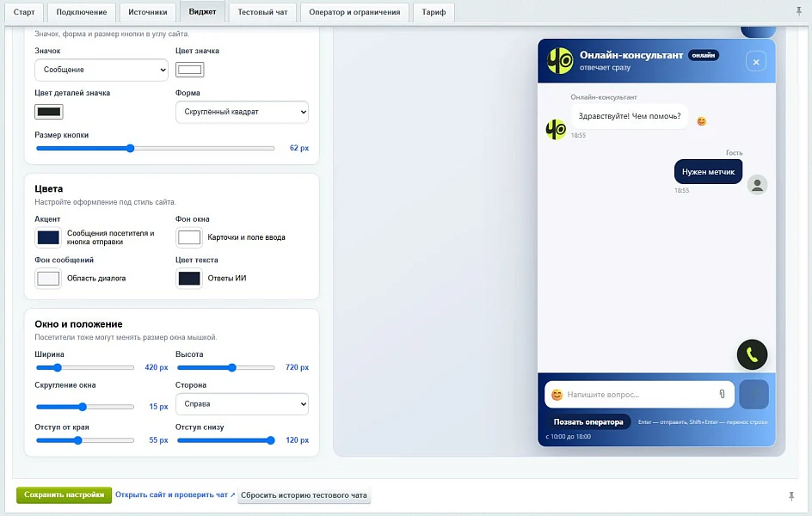Go to the Источники tab
Viewport: 812px width, 516px height.
point(148,12)
